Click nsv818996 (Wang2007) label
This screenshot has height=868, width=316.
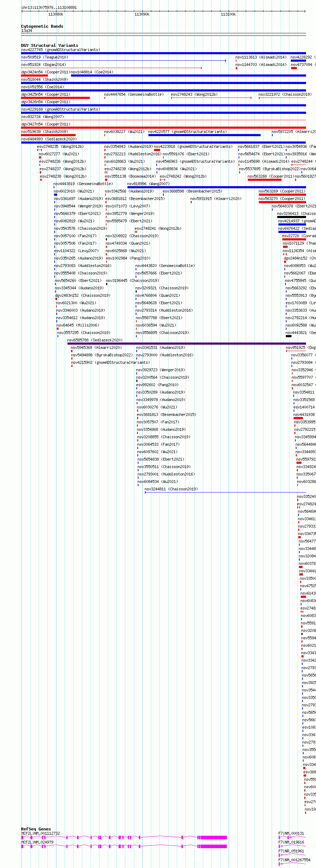[x=148, y=184]
